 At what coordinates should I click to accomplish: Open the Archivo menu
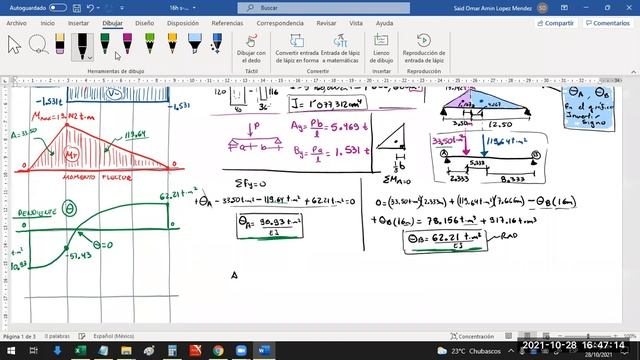click(x=16, y=23)
